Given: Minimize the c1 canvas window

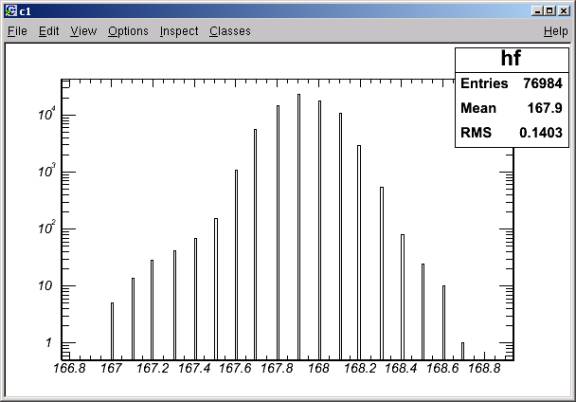Looking at the screenshot, I should [537, 11].
